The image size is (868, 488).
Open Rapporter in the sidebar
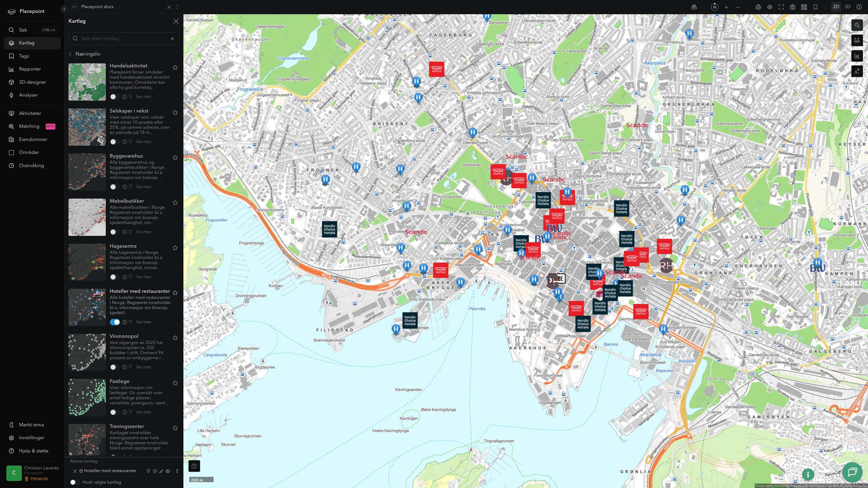tap(32, 69)
